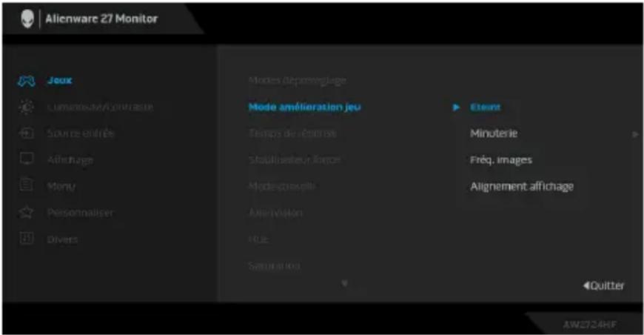Open Temps de réponse setting
This screenshot has height=335, width=644.
(292, 133)
